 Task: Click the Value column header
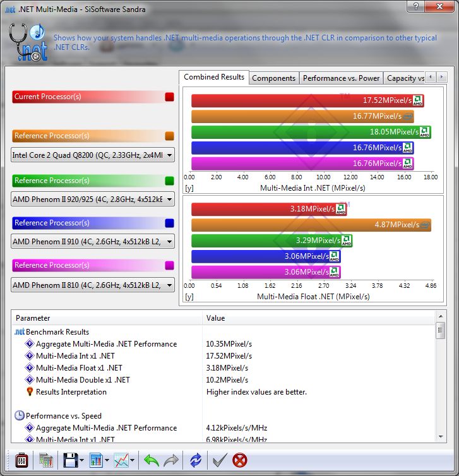point(319,318)
